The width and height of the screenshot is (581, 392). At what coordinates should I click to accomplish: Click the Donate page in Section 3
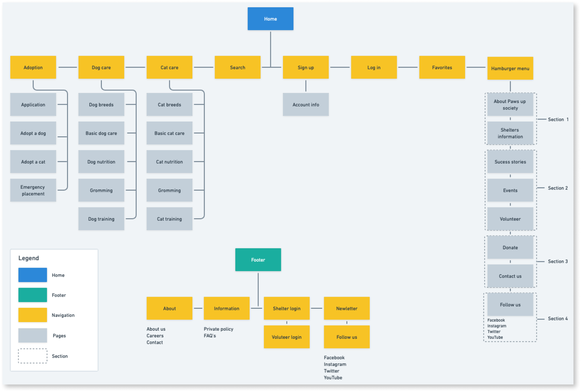(510, 247)
